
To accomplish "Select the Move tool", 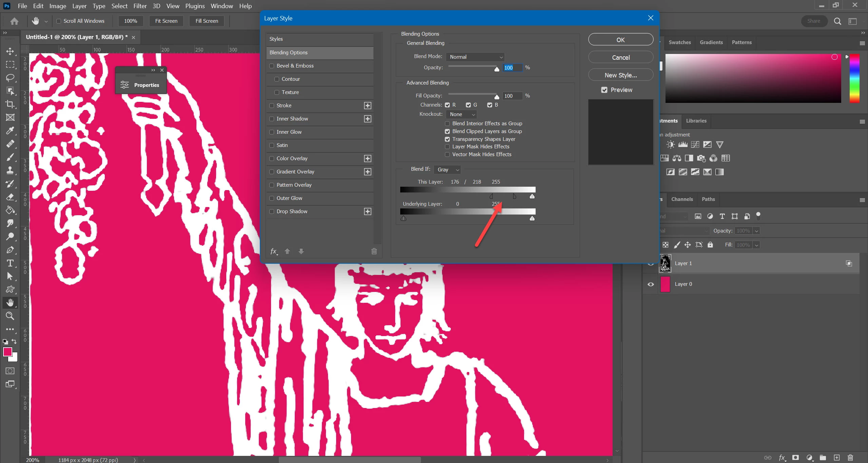I will (10, 51).
